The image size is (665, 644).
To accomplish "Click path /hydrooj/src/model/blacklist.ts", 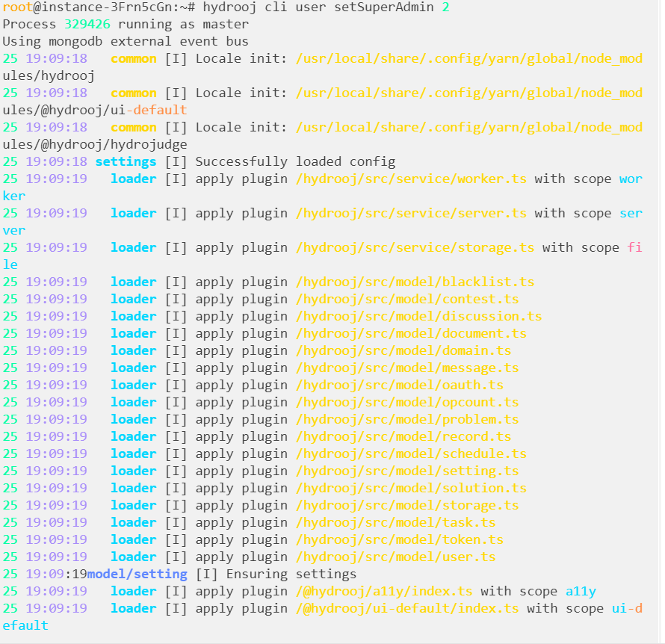I will [415, 282].
